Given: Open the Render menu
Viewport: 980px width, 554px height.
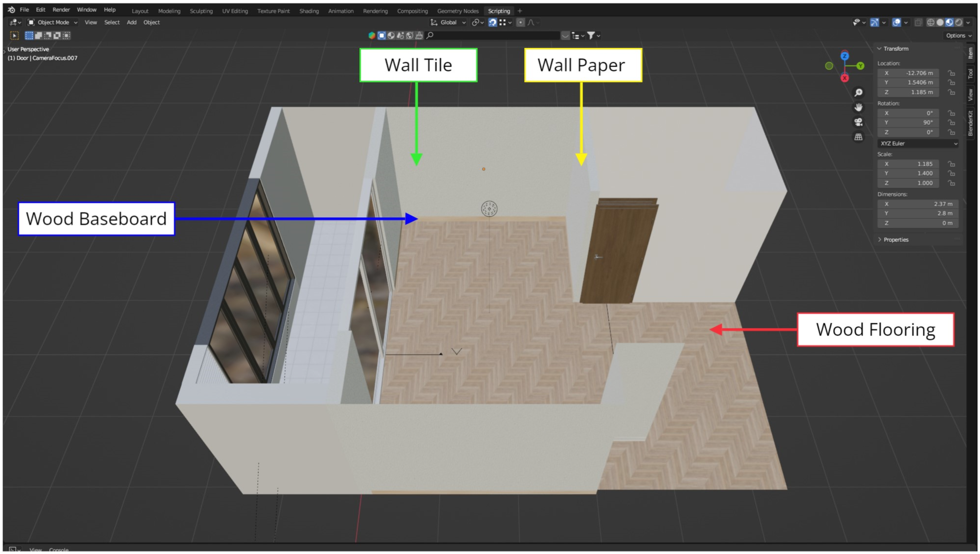Looking at the screenshot, I should [x=61, y=10].
